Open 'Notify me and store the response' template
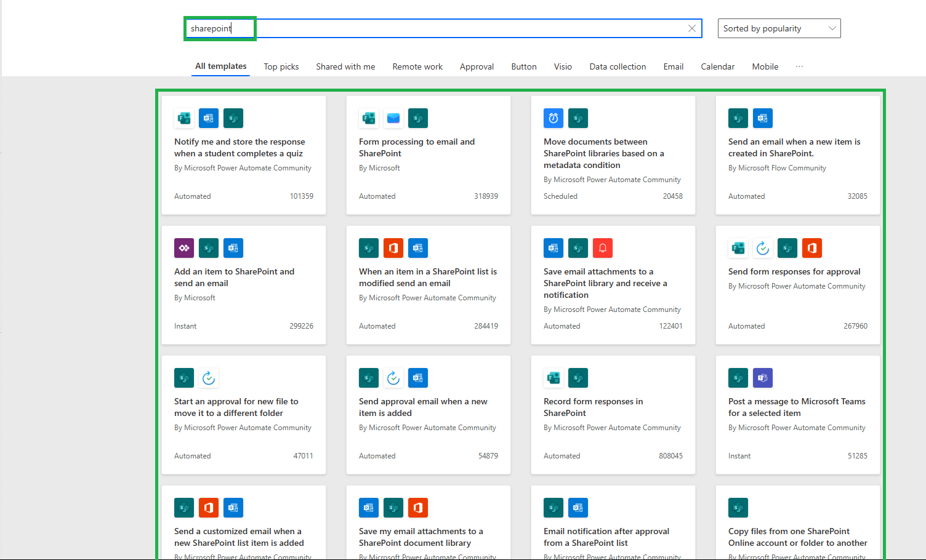This screenshot has height=560, width=926. (x=244, y=155)
